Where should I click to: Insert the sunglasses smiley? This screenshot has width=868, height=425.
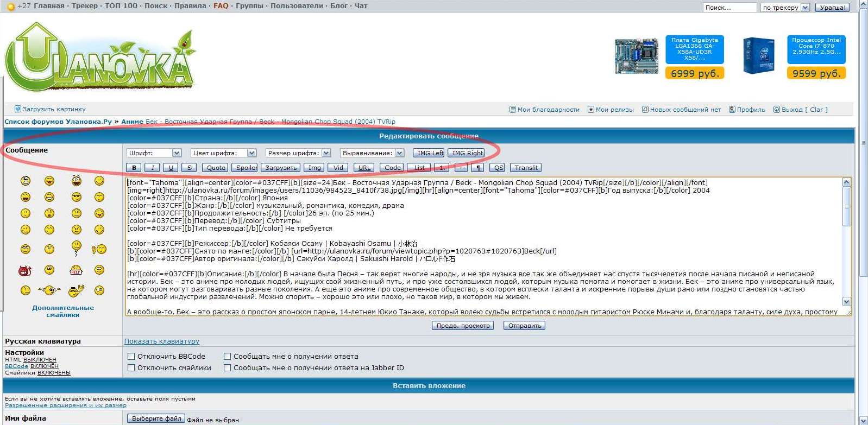76,197
